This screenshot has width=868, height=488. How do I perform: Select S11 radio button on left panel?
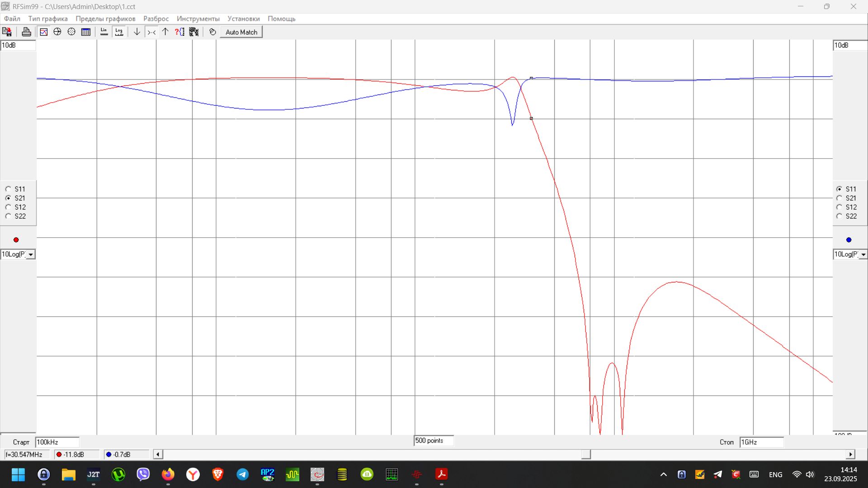pyautogui.click(x=8, y=189)
